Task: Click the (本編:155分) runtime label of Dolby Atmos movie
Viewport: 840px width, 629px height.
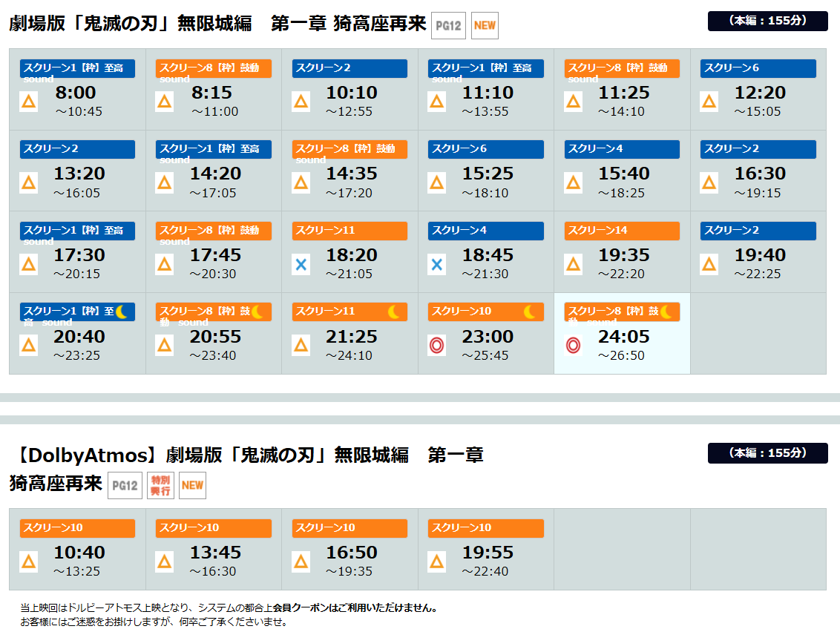Action: tap(768, 453)
